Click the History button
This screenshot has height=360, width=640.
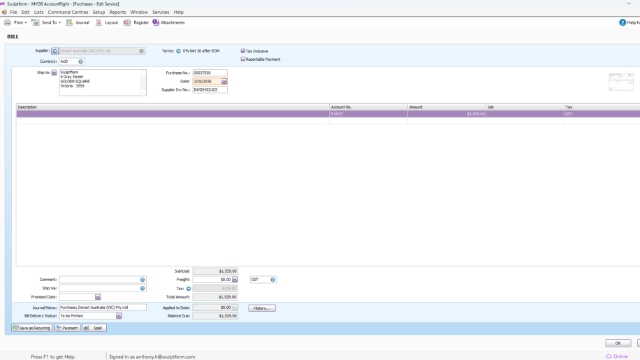click(x=262, y=308)
